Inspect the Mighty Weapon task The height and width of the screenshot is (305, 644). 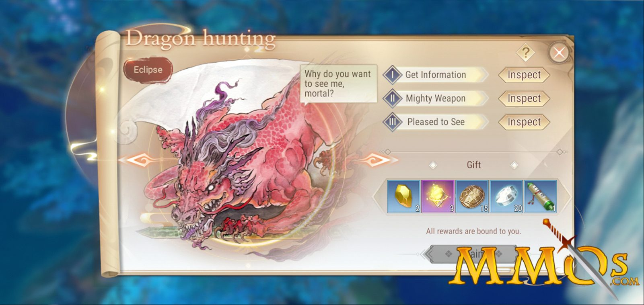click(524, 98)
